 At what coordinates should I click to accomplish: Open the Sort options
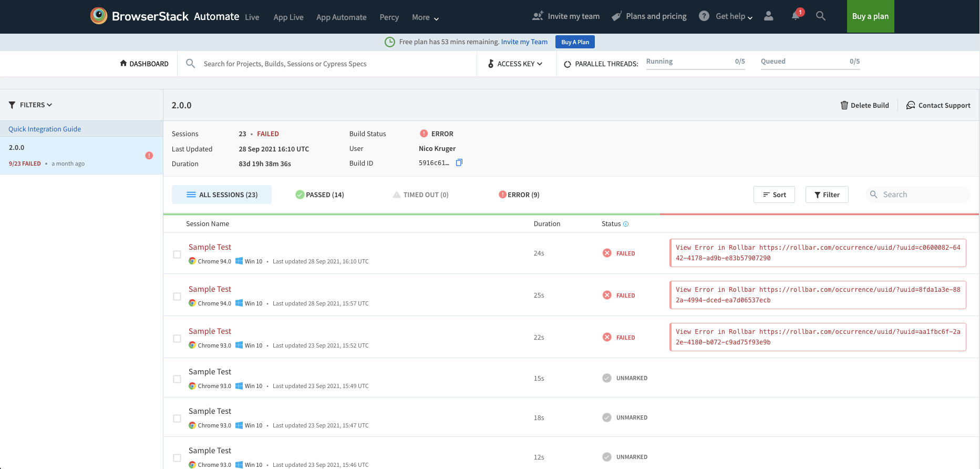774,195
